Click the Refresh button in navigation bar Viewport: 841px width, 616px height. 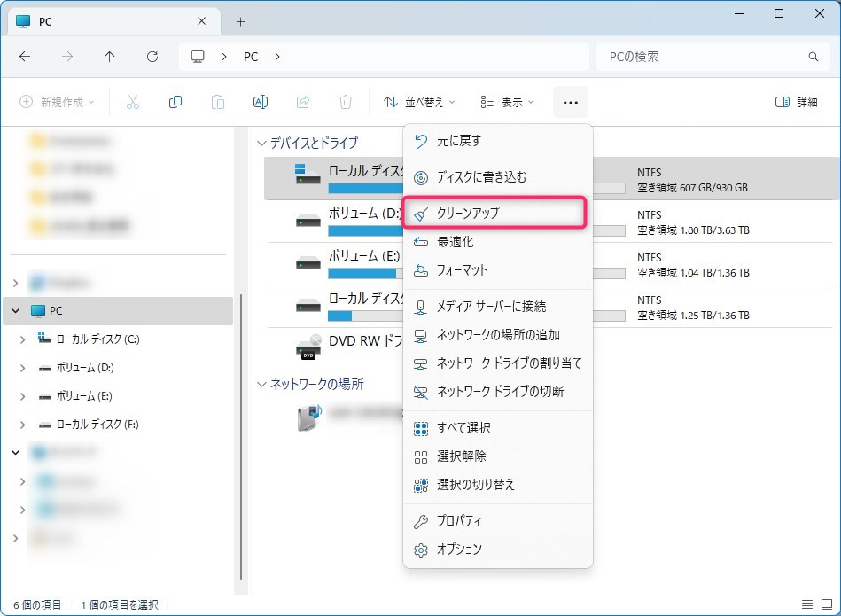click(x=152, y=57)
